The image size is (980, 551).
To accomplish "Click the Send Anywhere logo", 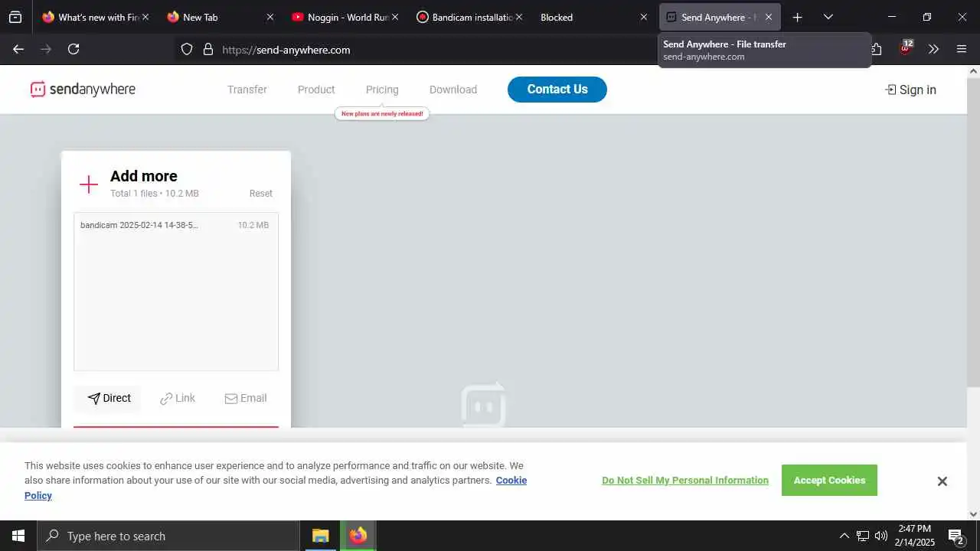I will [x=83, y=90].
